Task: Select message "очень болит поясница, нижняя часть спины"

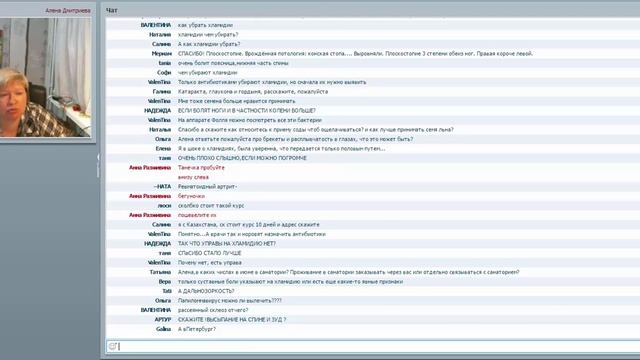Action: point(233,63)
